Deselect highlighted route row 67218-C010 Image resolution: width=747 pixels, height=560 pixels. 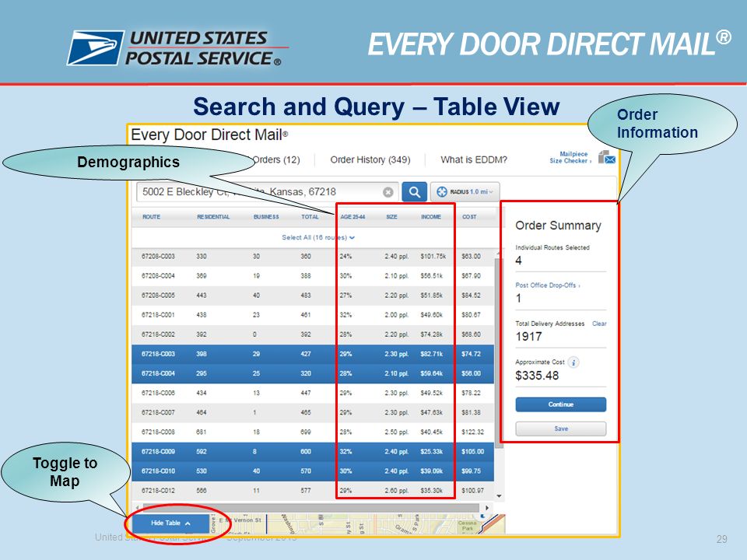[x=313, y=471]
